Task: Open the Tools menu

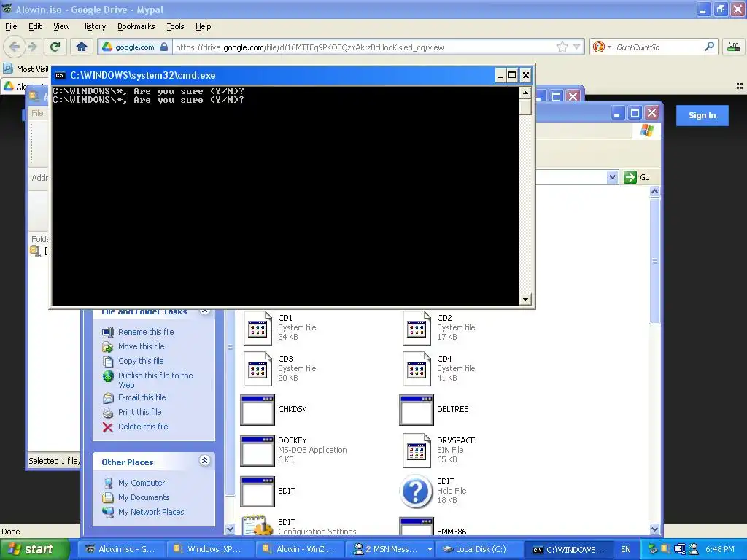Action: (x=175, y=26)
